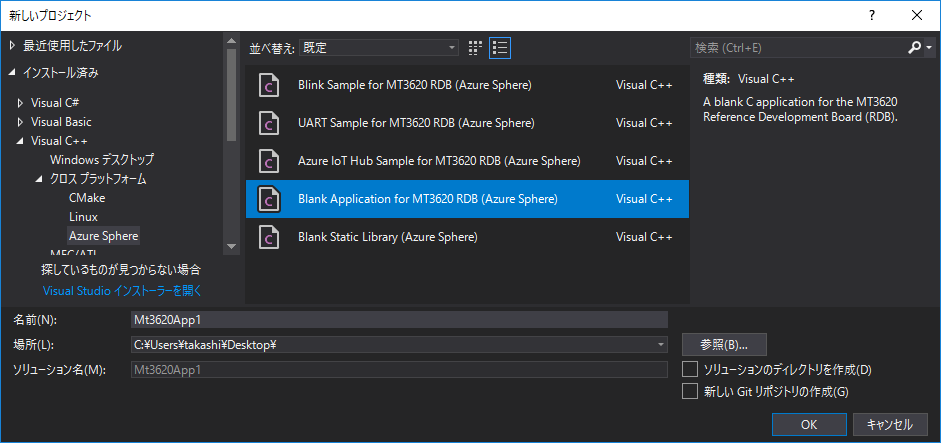Open the location path dropdown
This screenshot has height=443, width=941.
(661, 345)
